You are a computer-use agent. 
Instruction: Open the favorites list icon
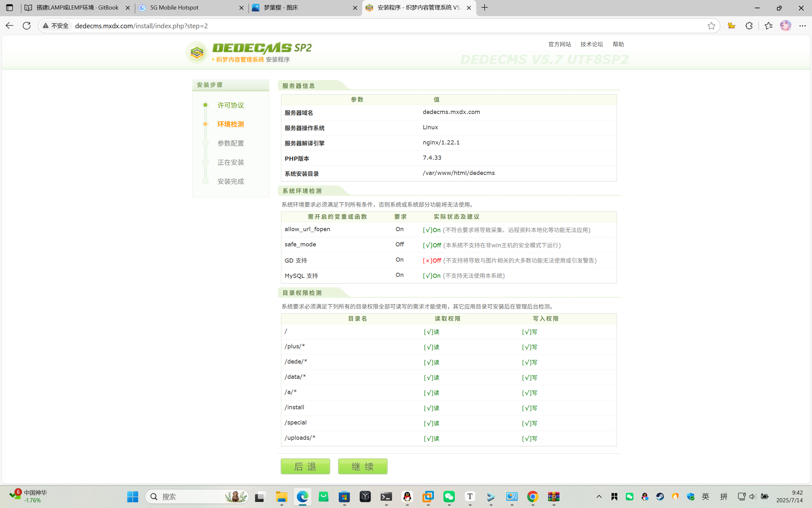(x=768, y=26)
